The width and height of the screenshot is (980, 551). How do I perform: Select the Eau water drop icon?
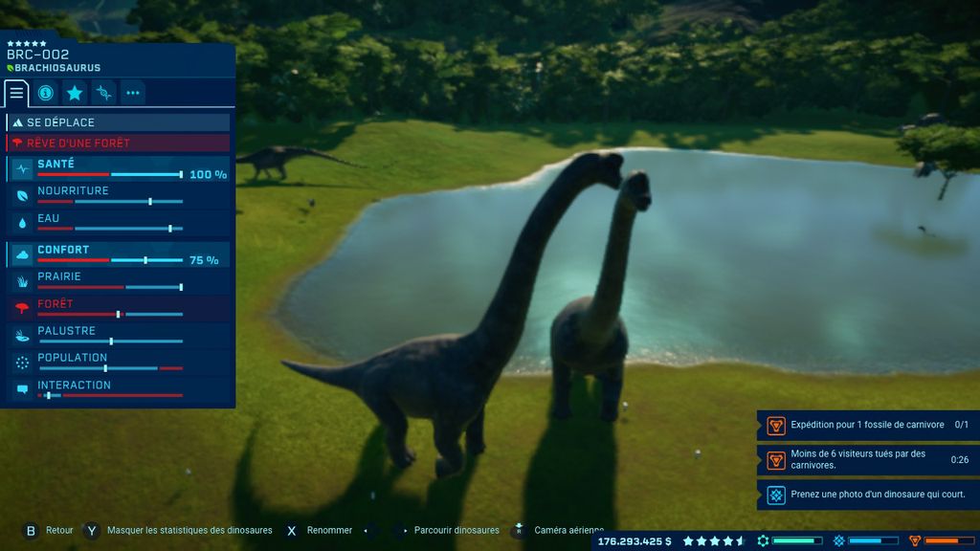click(23, 223)
